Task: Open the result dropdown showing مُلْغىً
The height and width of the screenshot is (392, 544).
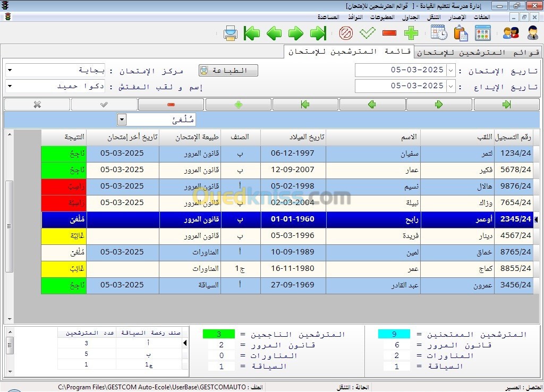Action: click(x=122, y=120)
